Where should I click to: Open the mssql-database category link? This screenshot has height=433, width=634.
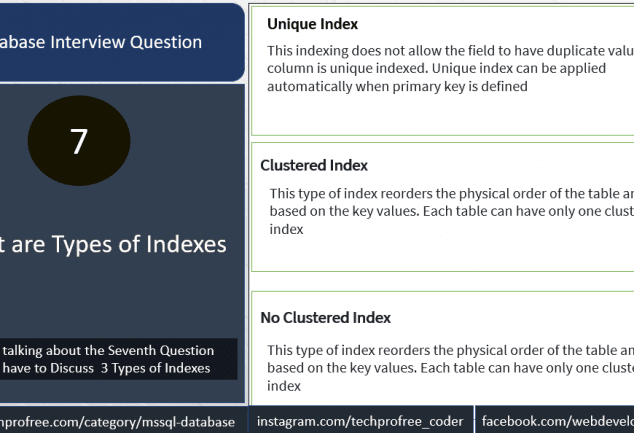click(x=117, y=422)
